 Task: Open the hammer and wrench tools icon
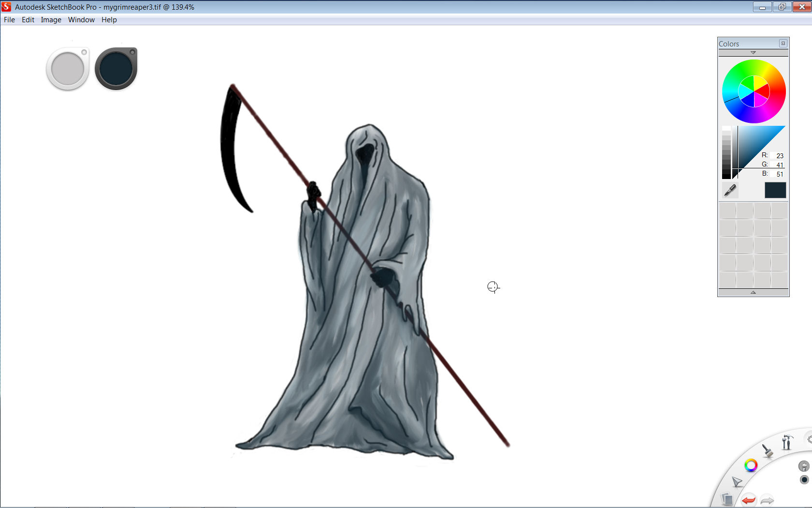tap(787, 442)
